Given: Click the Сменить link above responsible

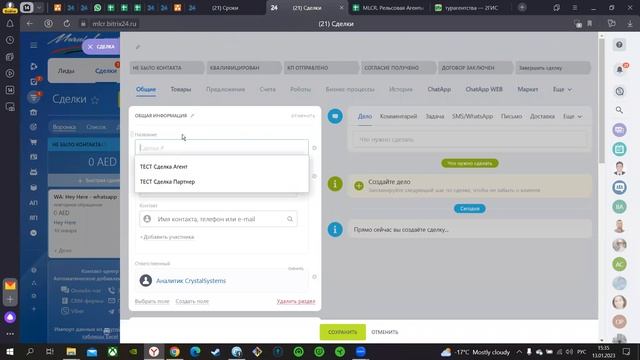Looking at the screenshot, I should pyautogui.click(x=296, y=269).
